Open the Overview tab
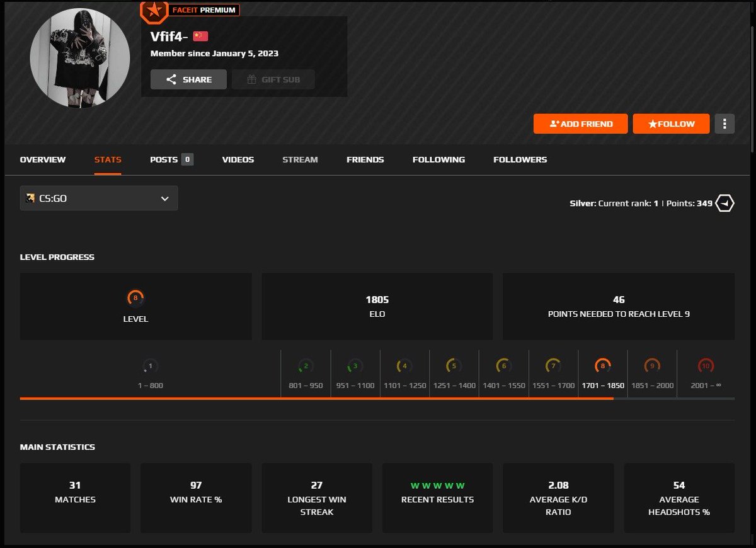Image resolution: width=756 pixels, height=548 pixels. [x=43, y=159]
